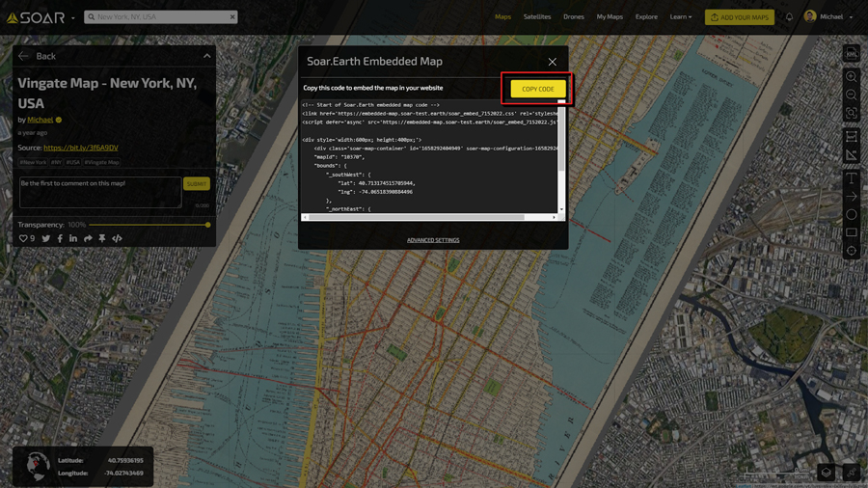Open the Maps tab
Screen dimensions: 868x488
click(502, 16)
